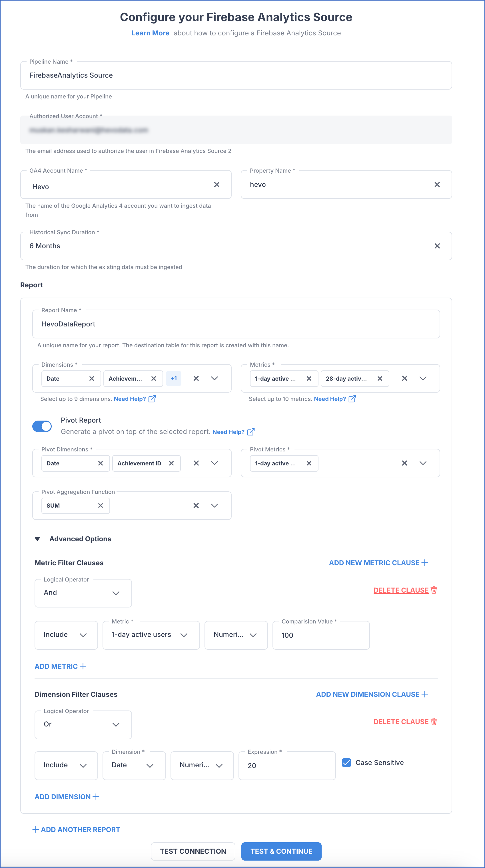Collapse the Advanced Options section

tap(37, 538)
